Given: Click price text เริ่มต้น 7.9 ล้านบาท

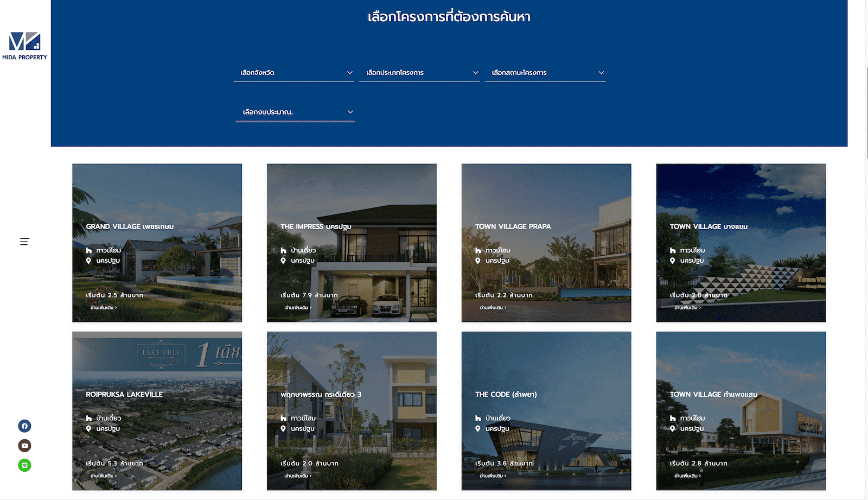Looking at the screenshot, I should [x=309, y=295].
